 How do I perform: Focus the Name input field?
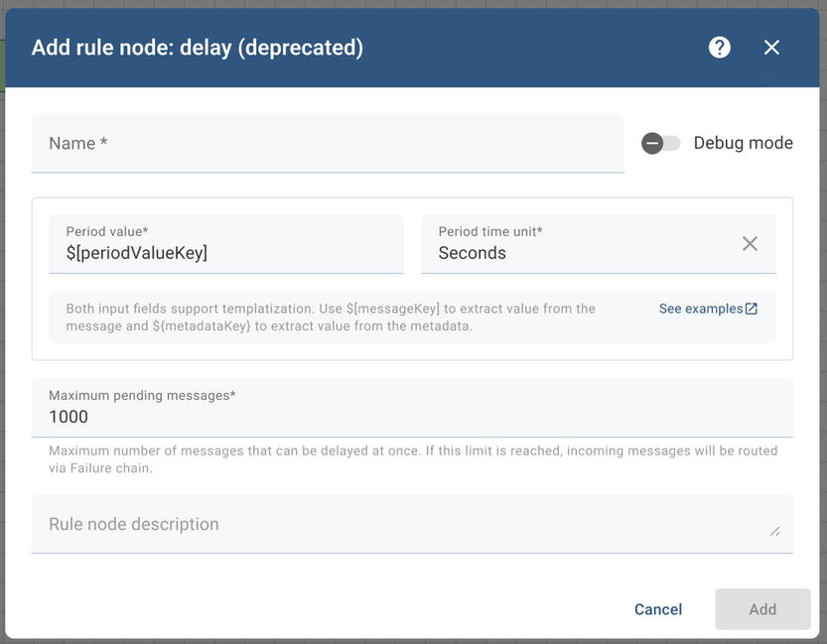click(328, 143)
